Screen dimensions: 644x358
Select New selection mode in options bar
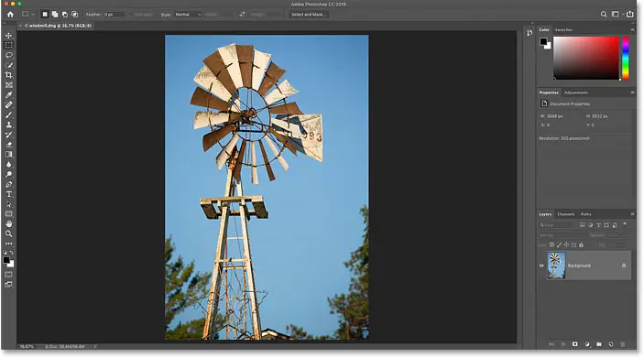tap(45, 15)
